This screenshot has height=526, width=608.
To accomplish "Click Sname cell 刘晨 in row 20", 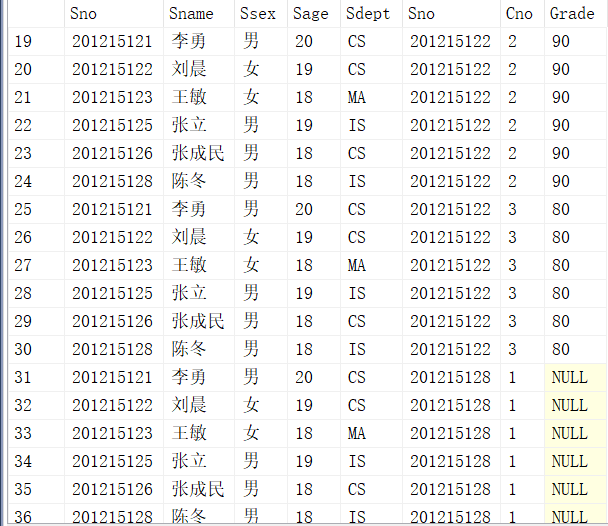I will pyautogui.click(x=199, y=69).
